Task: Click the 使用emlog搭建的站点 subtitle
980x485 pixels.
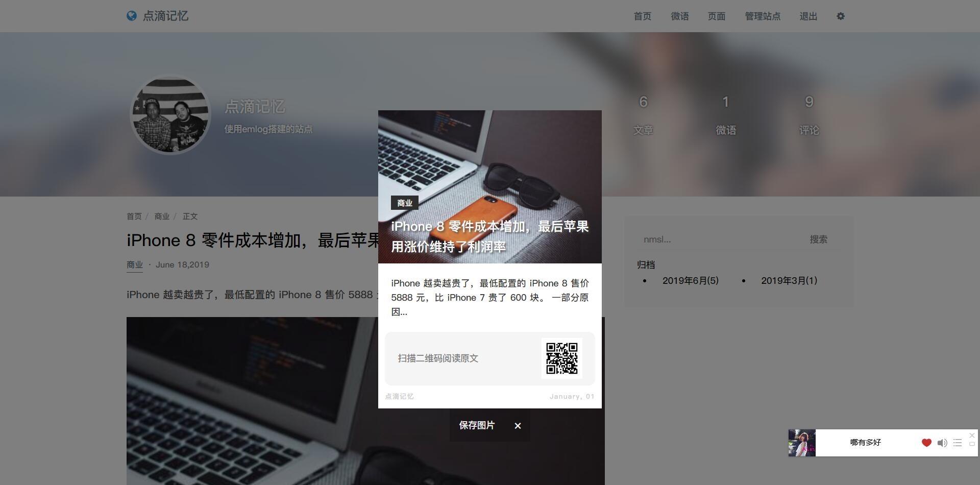Action: point(268,129)
